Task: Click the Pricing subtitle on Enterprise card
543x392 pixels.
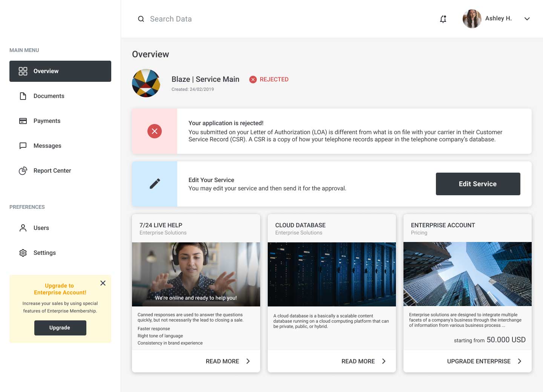Action: 419,233
